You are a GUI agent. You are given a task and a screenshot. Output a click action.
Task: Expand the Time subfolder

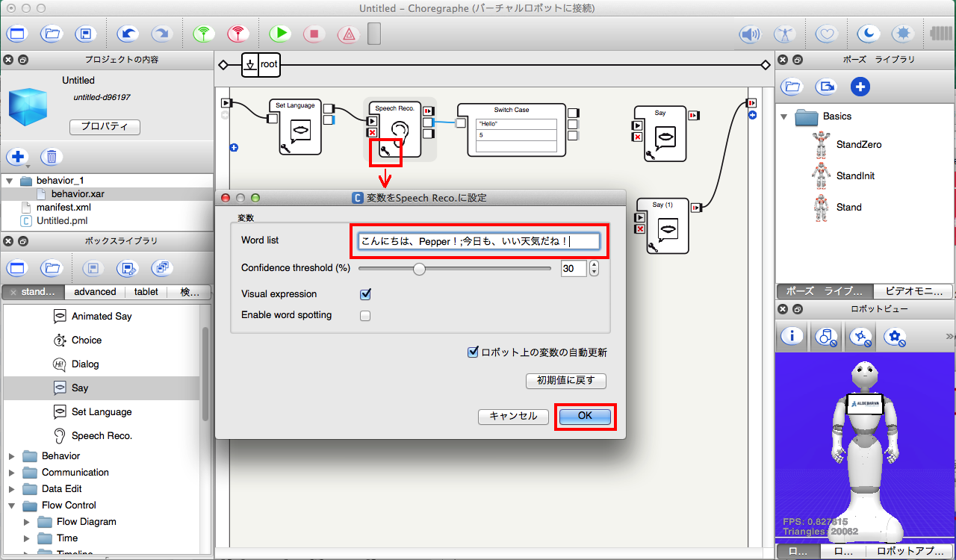(28, 538)
